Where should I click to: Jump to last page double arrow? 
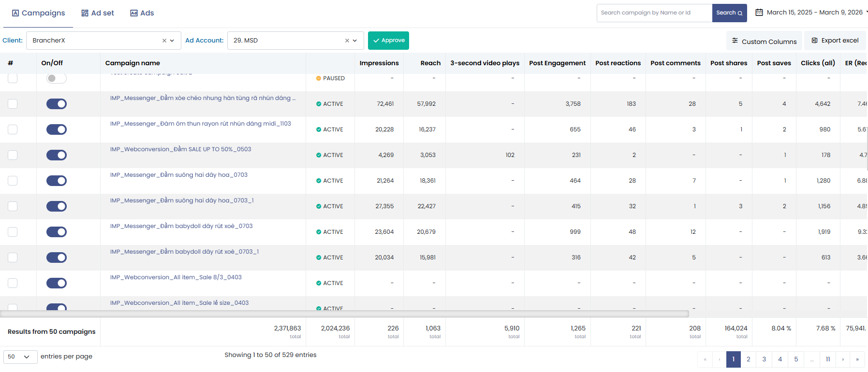[857, 359]
